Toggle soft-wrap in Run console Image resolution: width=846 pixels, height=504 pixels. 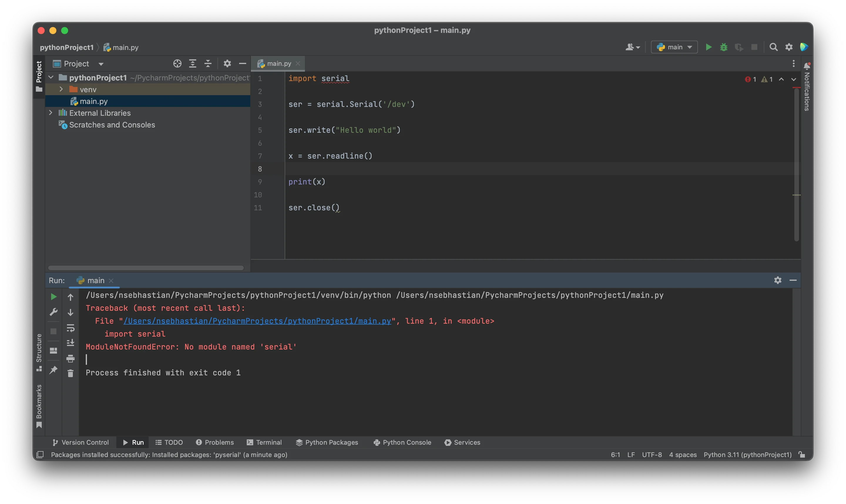70,328
